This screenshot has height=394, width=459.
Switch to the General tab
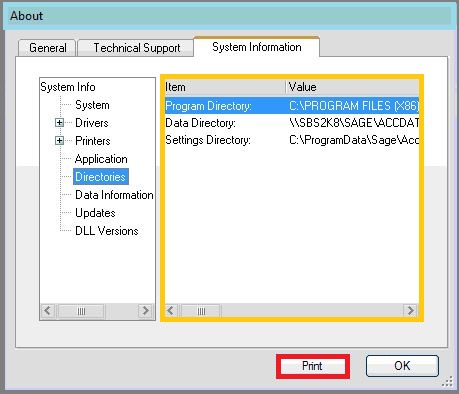click(47, 48)
